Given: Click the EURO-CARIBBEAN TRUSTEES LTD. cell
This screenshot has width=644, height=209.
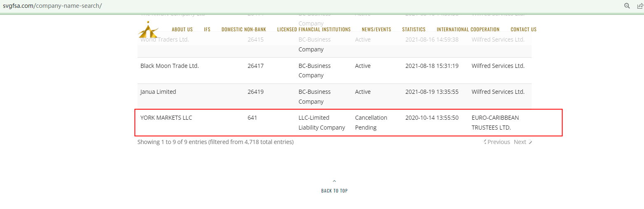Looking at the screenshot, I should 495,123.
